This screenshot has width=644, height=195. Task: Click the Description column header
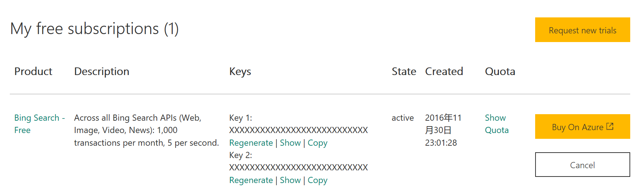pyautogui.click(x=102, y=71)
